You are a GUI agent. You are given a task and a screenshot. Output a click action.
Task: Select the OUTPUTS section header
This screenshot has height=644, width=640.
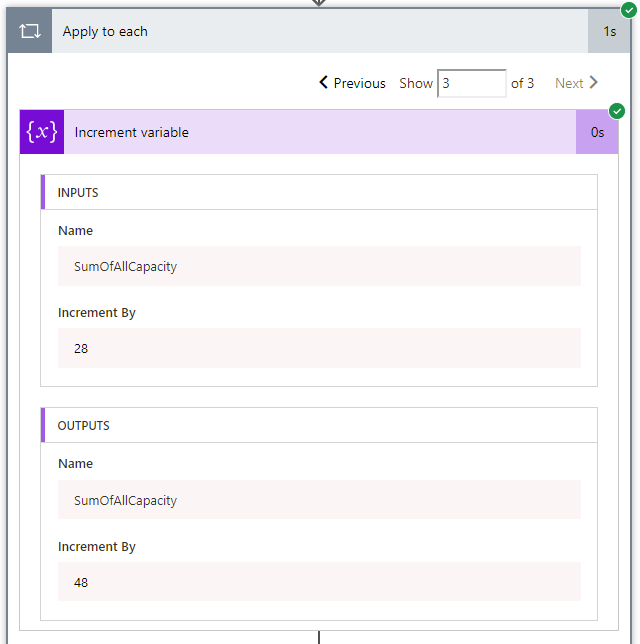coord(83,425)
